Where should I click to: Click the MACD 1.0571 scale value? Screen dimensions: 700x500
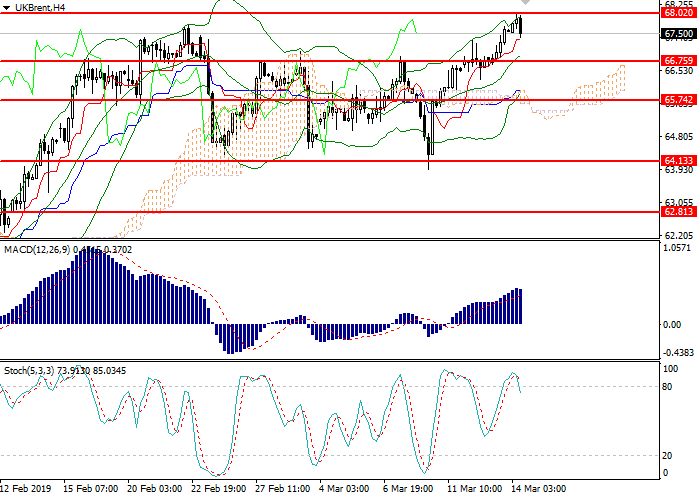(x=679, y=247)
